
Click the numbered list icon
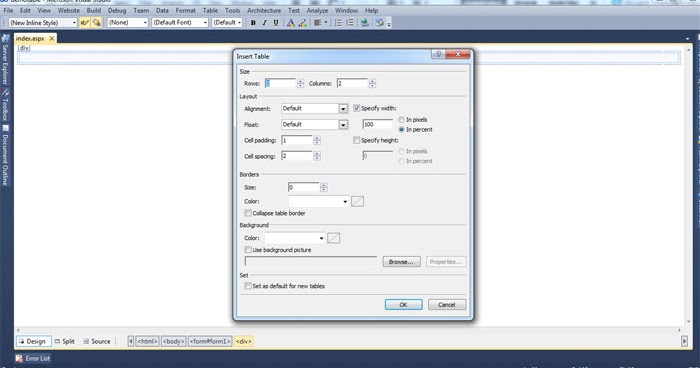click(x=350, y=22)
